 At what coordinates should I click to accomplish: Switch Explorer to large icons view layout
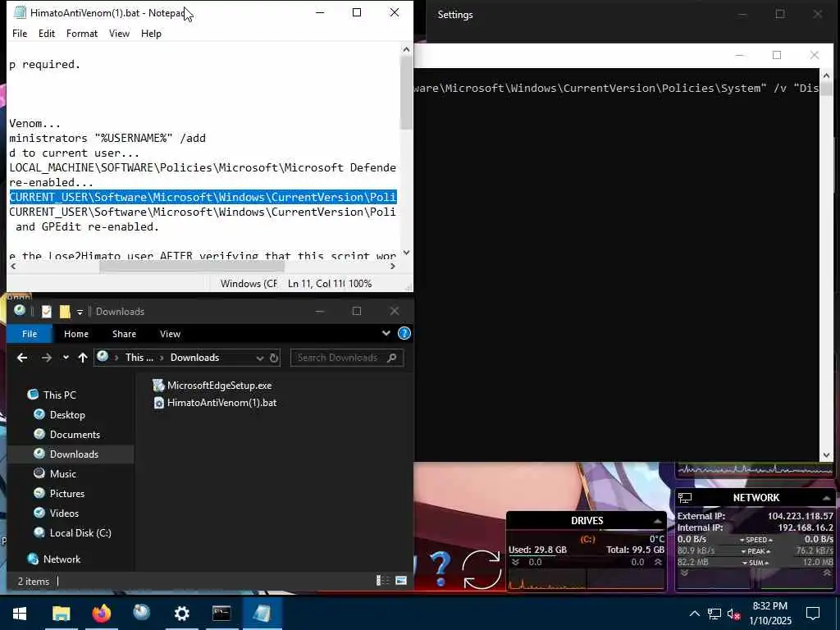400,580
